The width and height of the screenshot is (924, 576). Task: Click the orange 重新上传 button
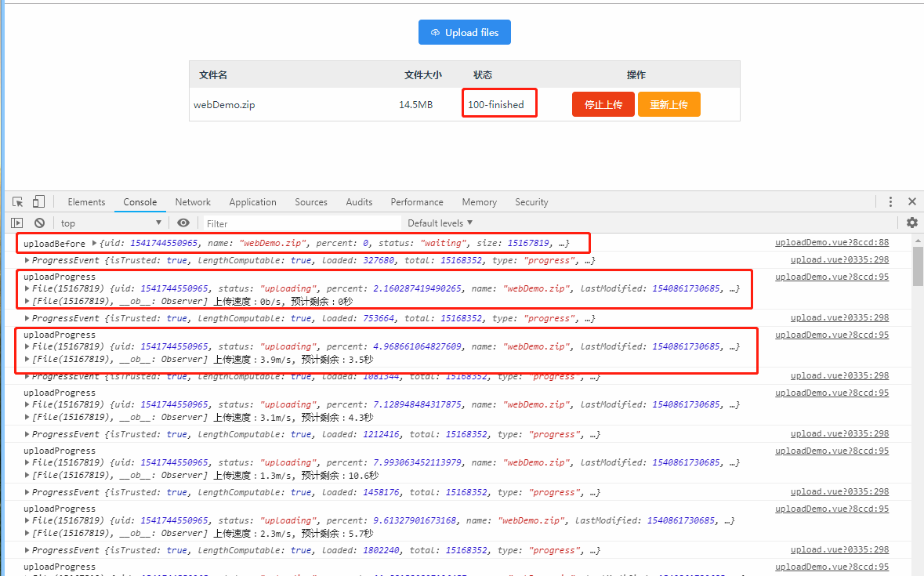669,104
